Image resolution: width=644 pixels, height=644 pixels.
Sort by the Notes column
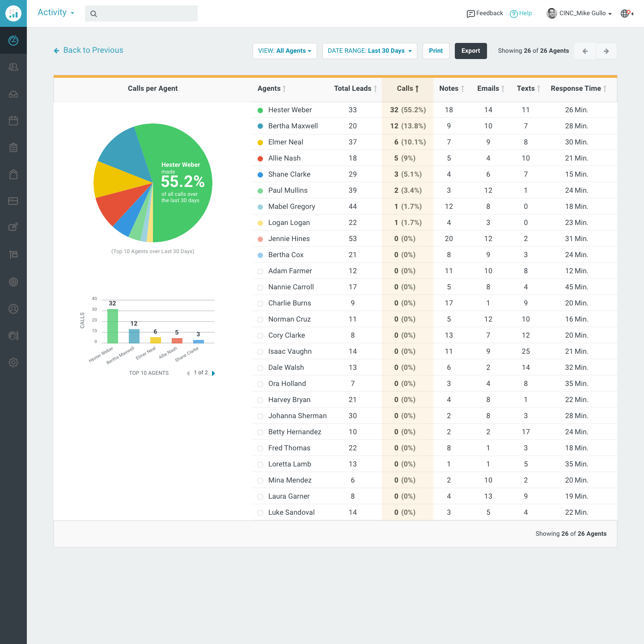click(x=452, y=89)
